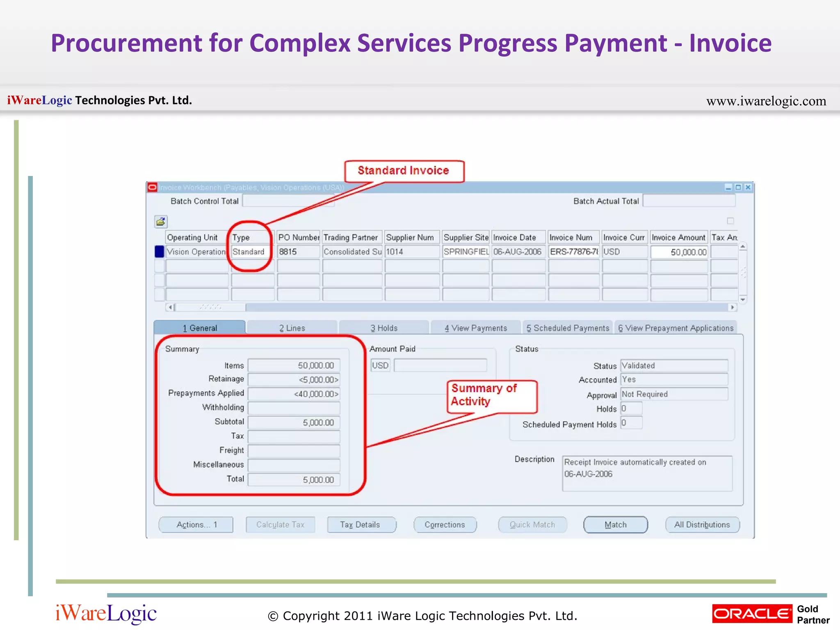This screenshot has width=840, height=630.
Task: Click the Oracle window icon in the title bar
Action: pyautogui.click(x=152, y=187)
